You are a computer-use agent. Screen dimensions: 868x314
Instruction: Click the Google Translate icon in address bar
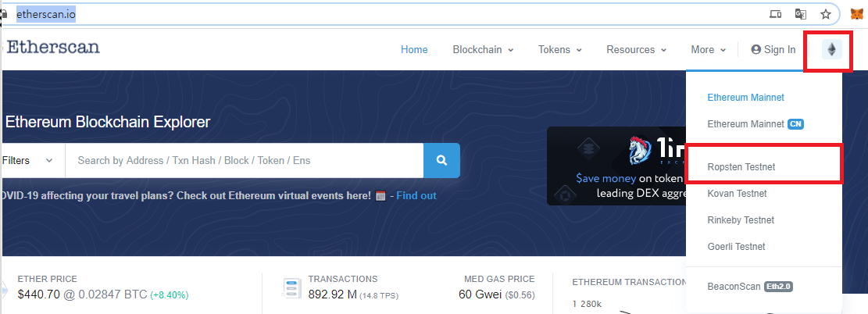coord(801,14)
